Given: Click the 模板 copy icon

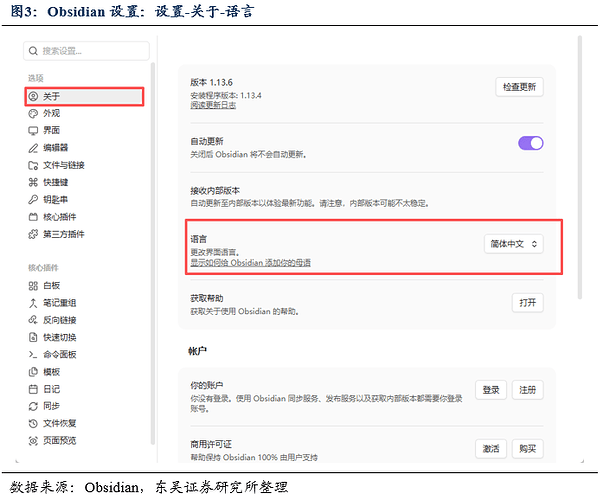Looking at the screenshot, I should point(33,372).
